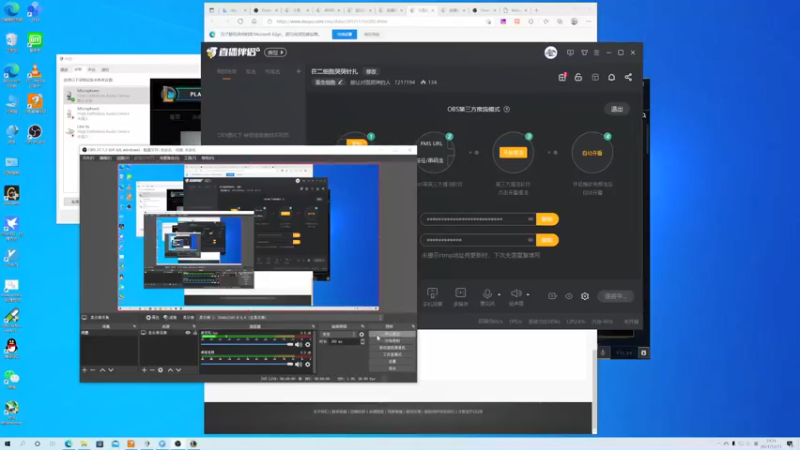Adjust the transition duration stepper in OBS
800x450 pixels.
pyautogui.click(x=362, y=341)
